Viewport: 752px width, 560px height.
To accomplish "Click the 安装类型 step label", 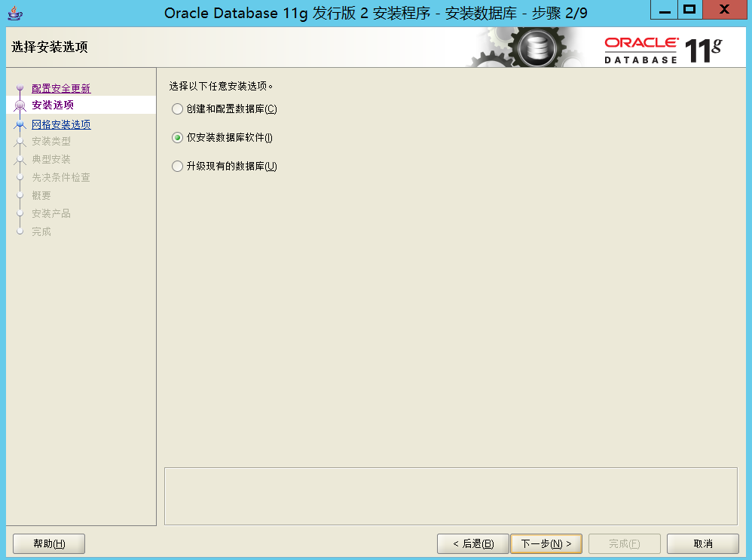I will (50, 141).
